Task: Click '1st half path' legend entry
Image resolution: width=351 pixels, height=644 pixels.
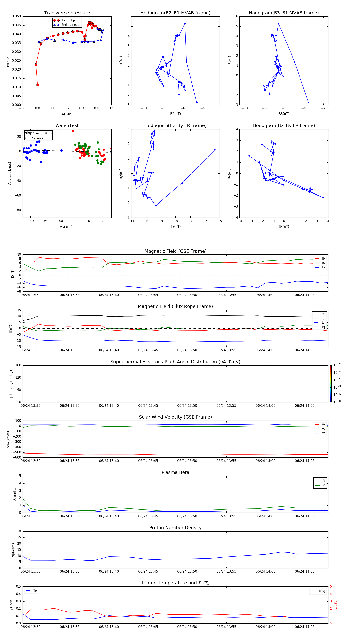Action: tap(66, 20)
